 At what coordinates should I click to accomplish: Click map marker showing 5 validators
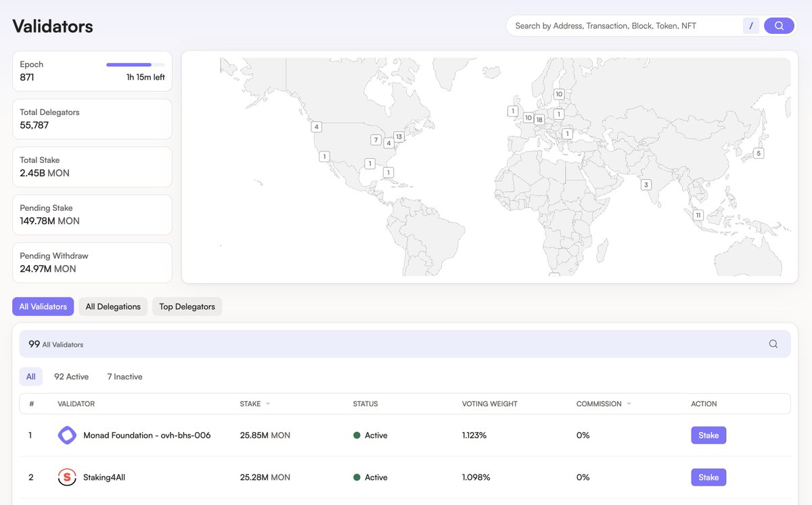[759, 153]
